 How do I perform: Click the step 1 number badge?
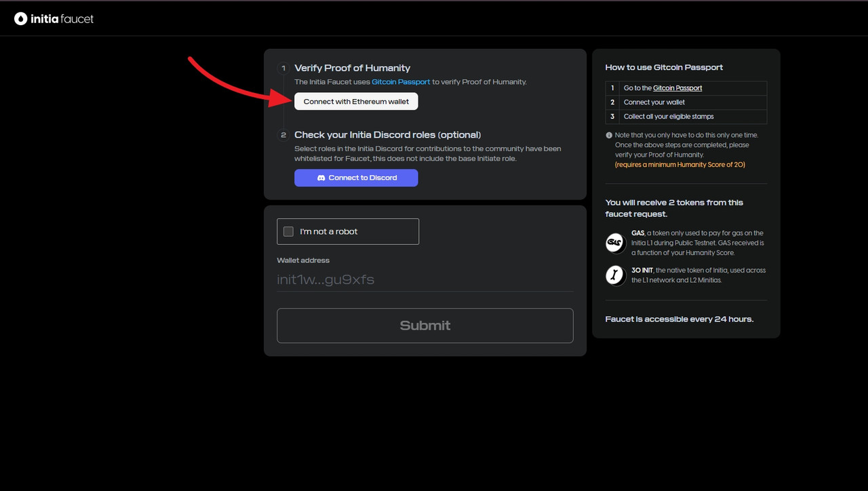pos(283,68)
